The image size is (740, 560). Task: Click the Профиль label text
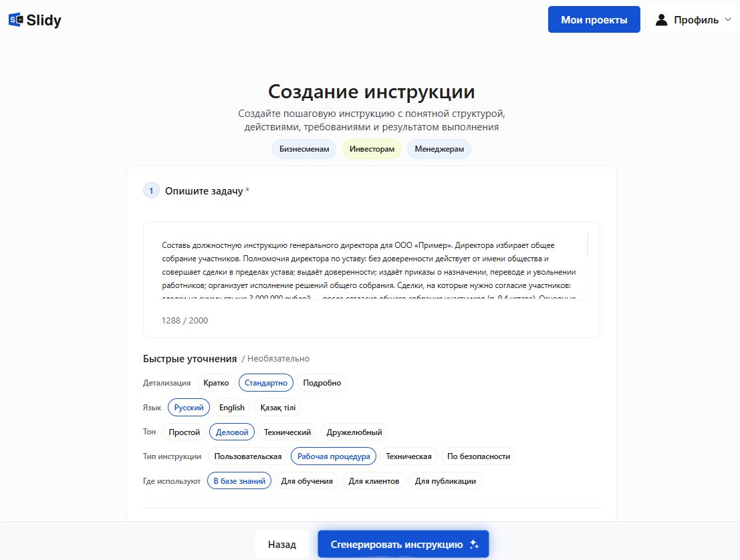[696, 20]
